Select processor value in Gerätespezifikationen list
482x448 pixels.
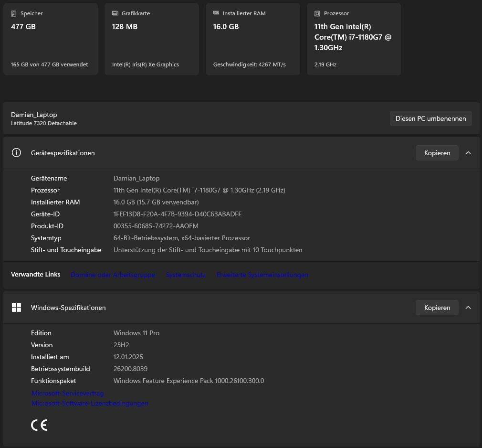(x=199, y=190)
